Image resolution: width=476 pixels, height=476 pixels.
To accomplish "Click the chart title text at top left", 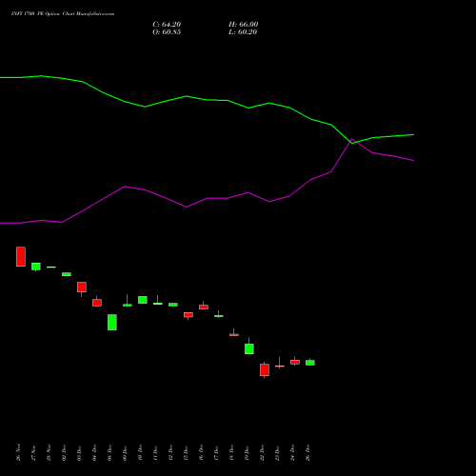I will point(63,14).
